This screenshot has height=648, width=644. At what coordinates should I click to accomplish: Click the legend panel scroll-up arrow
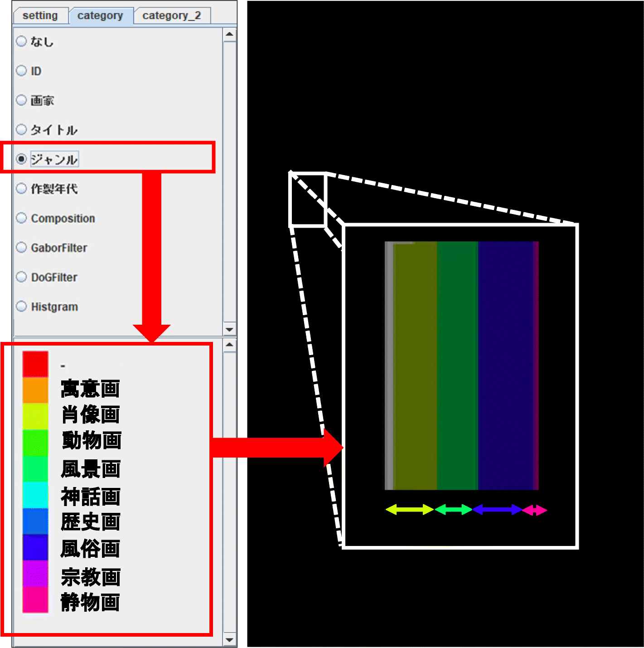coord(230,345)
